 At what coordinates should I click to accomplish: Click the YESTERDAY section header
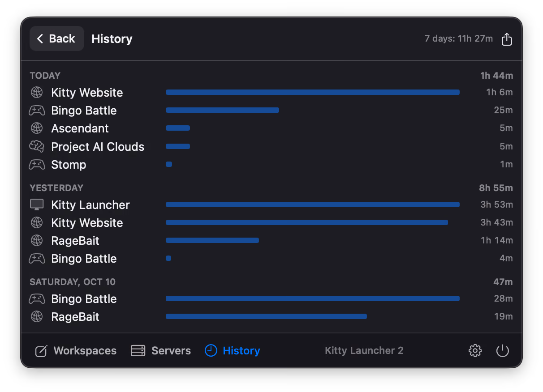[x=56, y=188]
